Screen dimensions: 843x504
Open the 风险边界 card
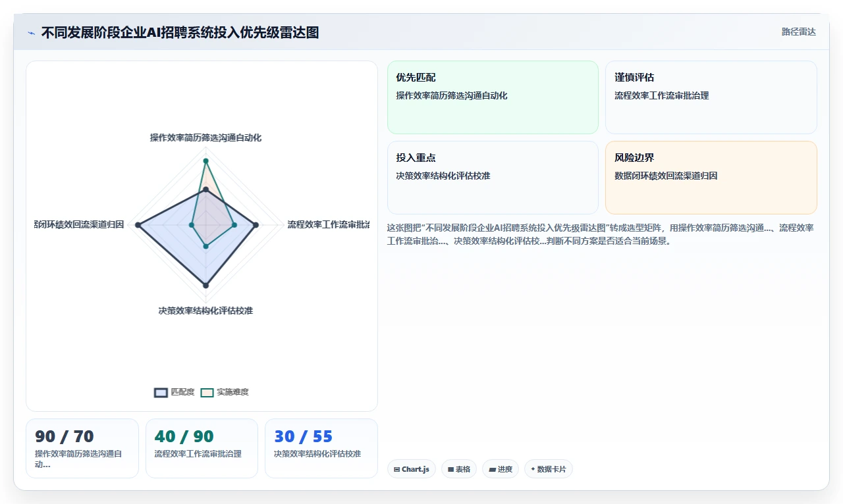[x=711, y=178]
